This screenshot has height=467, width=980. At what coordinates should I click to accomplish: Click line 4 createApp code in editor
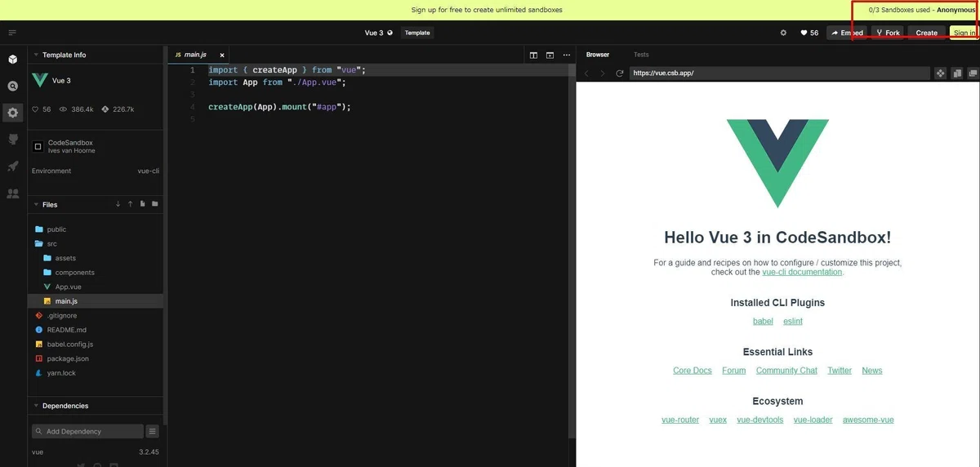pyautogui.click(x=279, y=107)
